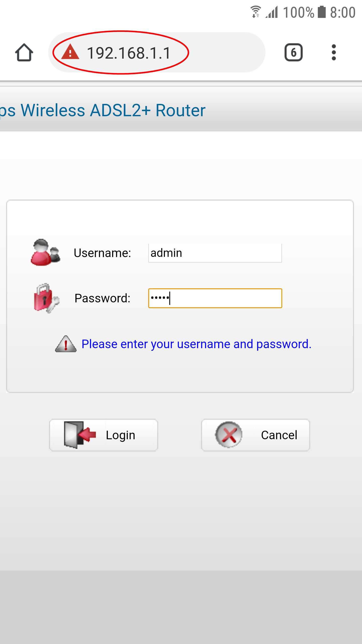Tap the browser home icon
Image resolution: width=362 pixels, height=644 pixels.
24,53
